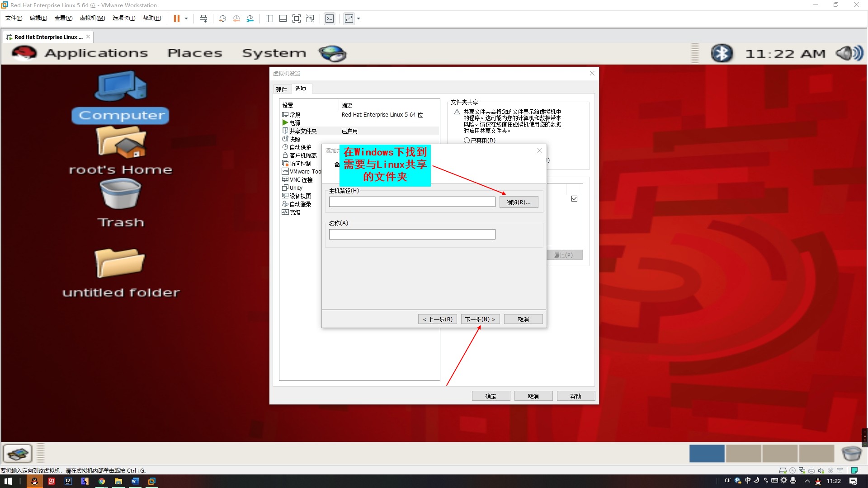This screenshot has height=488, width=868.
Task: Select 常规 in the settings list
Action: tap(295, 115)
